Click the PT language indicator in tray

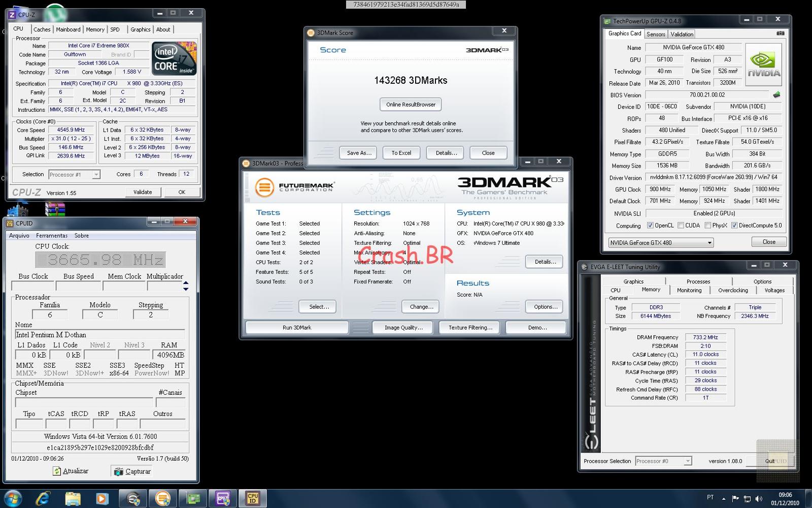coord(710,497)
